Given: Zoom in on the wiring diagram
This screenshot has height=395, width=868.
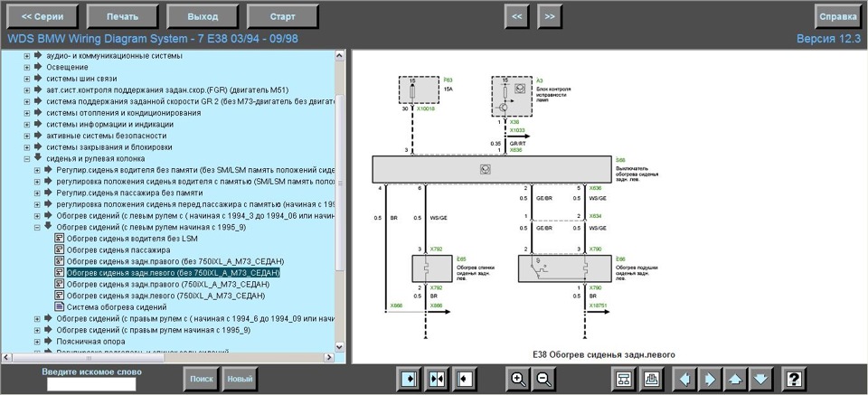Looking at the screenshot, I should [518, 379].
